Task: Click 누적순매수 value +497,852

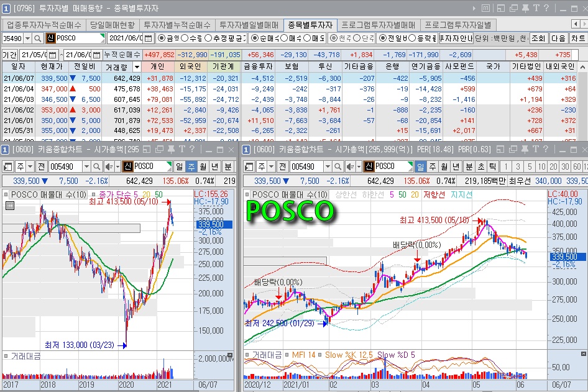Action: (x=159, y=55)
